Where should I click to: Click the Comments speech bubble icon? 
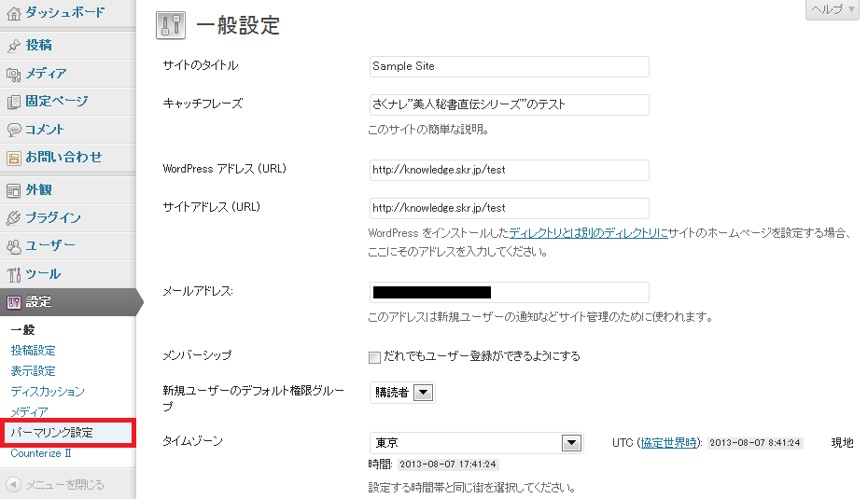point(13,130)
